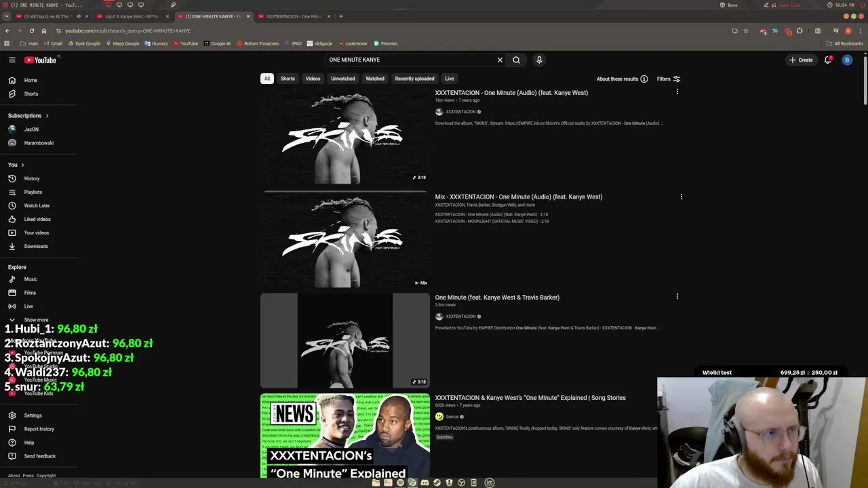Click the power icon in top panel
The image size is (868, 488).
click(x=862, y=5)
